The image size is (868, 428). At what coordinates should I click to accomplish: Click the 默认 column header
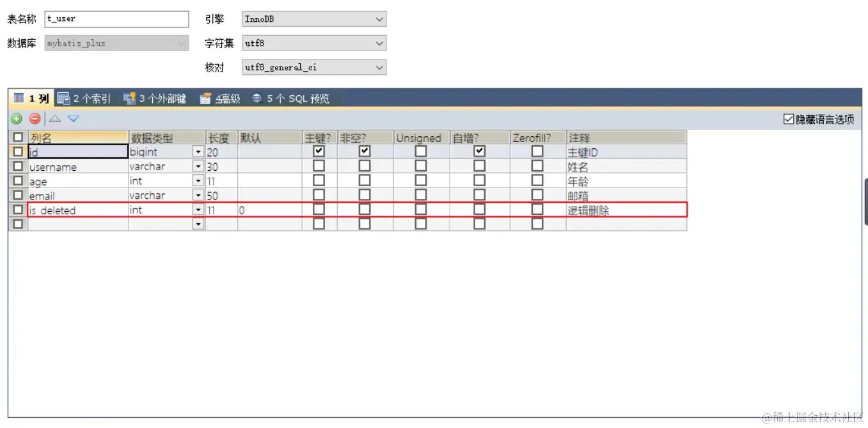270,138
